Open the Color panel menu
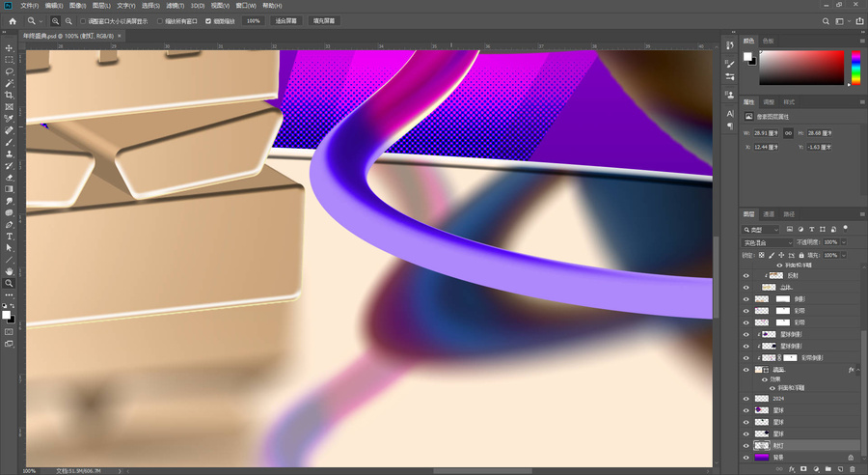This screenshot has height=475, width=868. (x=861, y=41)
